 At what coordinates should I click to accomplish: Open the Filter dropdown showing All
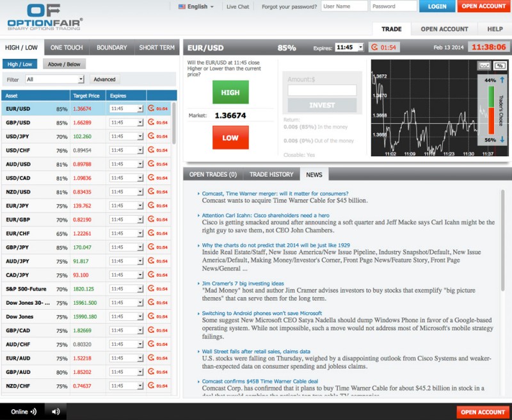[55, 79]
